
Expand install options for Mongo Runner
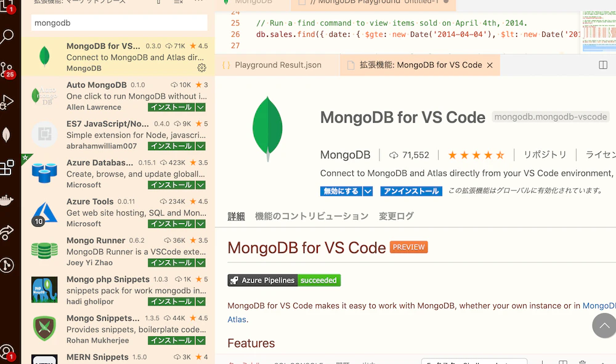200,263
